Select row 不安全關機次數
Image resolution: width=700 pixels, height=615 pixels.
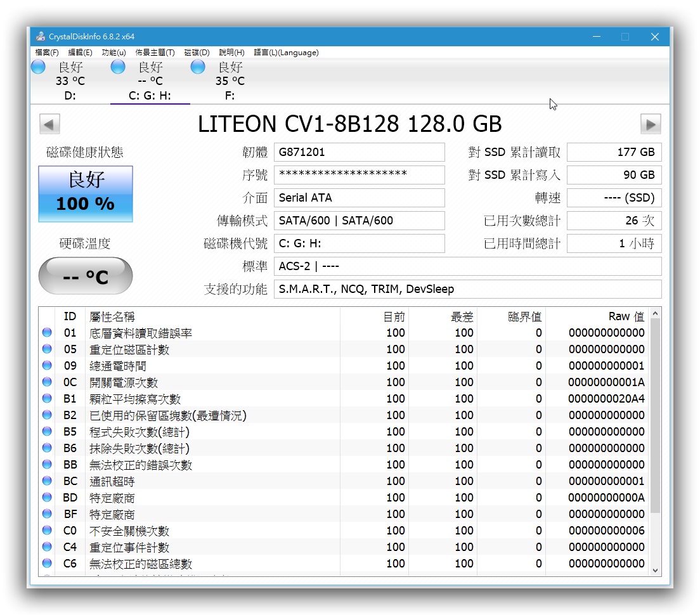pos(344,530)
